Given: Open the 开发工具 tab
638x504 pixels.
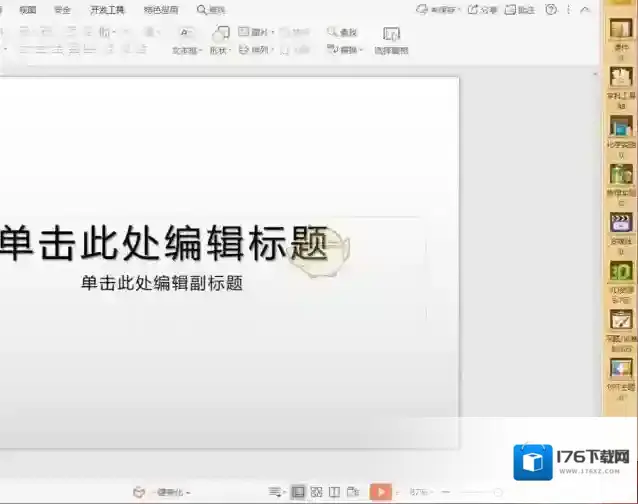Looking at the screenshot, I should click(x=107, y=10).
